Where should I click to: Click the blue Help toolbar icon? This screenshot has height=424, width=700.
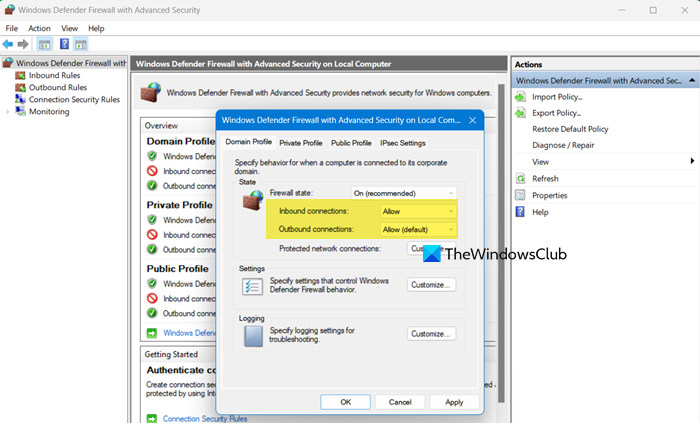pos(64,44)
